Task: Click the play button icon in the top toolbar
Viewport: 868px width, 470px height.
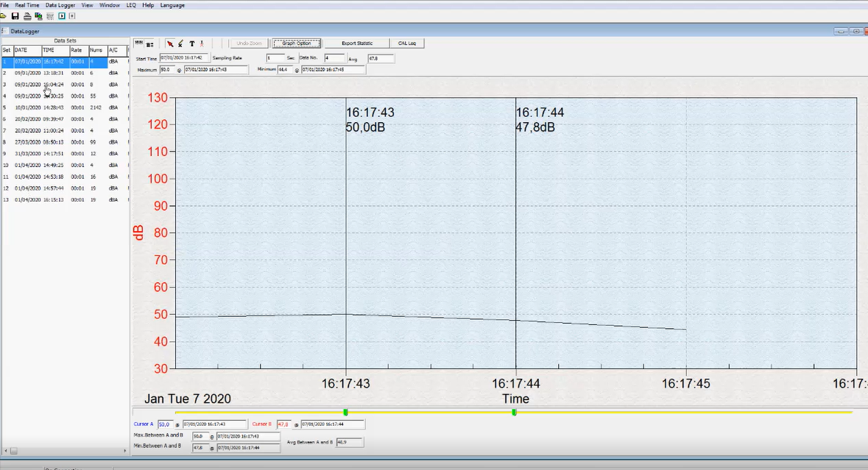Action: point(61,15)
